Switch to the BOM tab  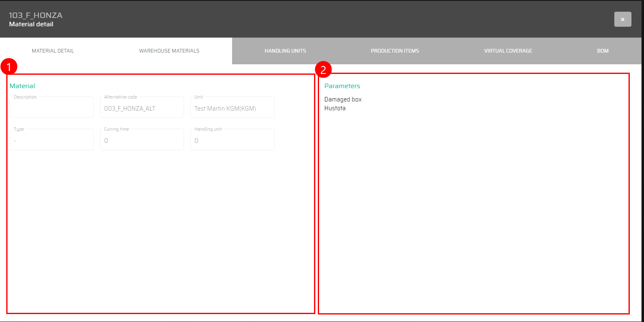pos(603,51)
